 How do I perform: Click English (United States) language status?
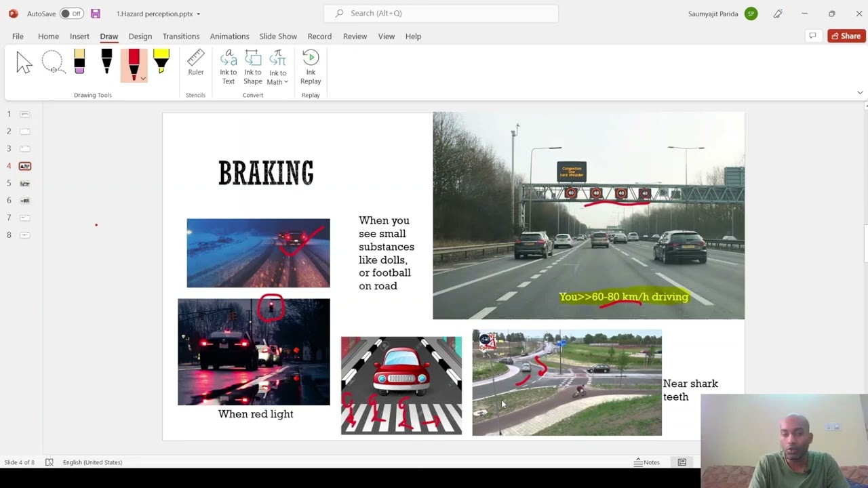click(x=92, y=462)
